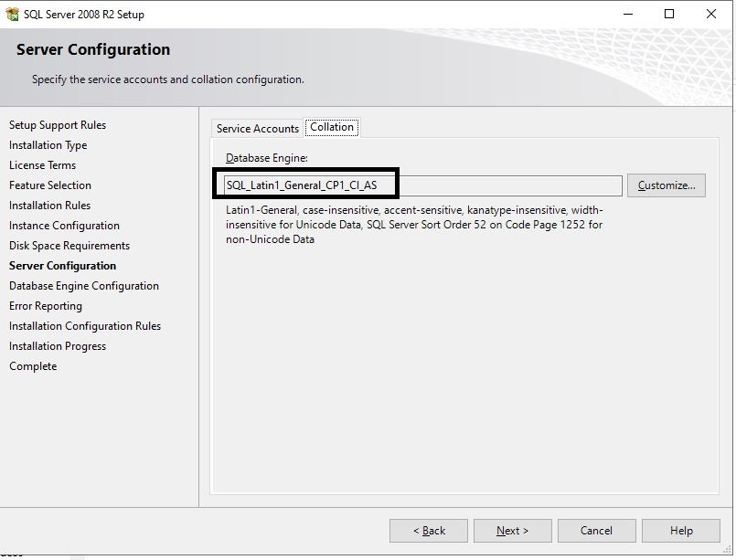This screenshot has width=736, height=560.
Task: Close the SQL Server Setup window
Action: coord(711,14)
